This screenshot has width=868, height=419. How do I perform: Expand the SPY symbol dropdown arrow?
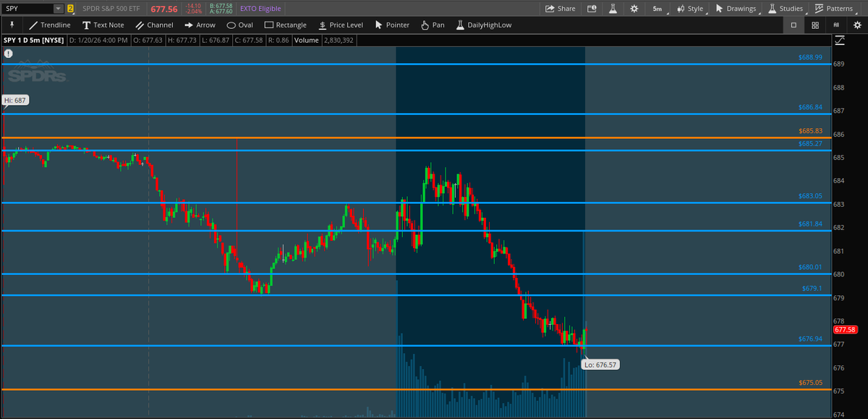[x=58, y=9]
